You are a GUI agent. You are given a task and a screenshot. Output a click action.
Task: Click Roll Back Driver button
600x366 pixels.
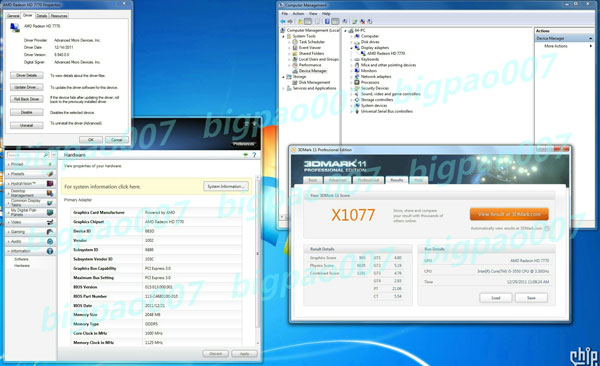[x=26, y=99]
